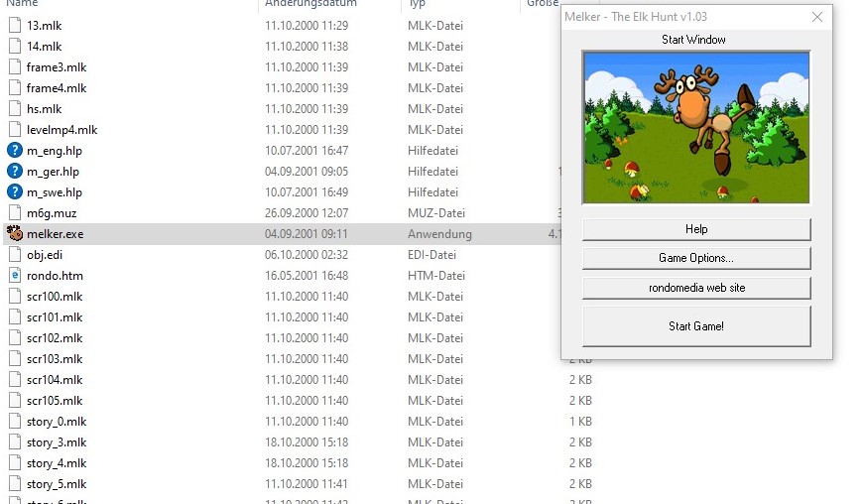Click the levelmp4.mlk file icon
This screenshot has width=864, height=504.
pyautogui.click(x=15, y=130)
